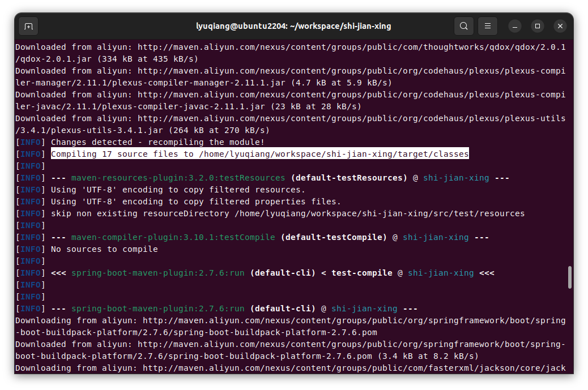This screenshot has height=390, width=588.
Task: Click the highlighted Compiling 17 source files line
Action: tap(259, 154)
